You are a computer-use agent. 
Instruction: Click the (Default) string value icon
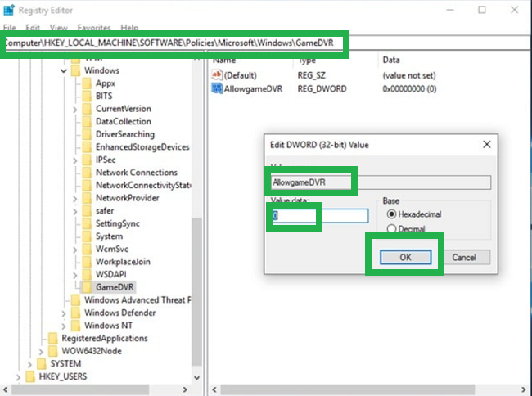point(217,75)
